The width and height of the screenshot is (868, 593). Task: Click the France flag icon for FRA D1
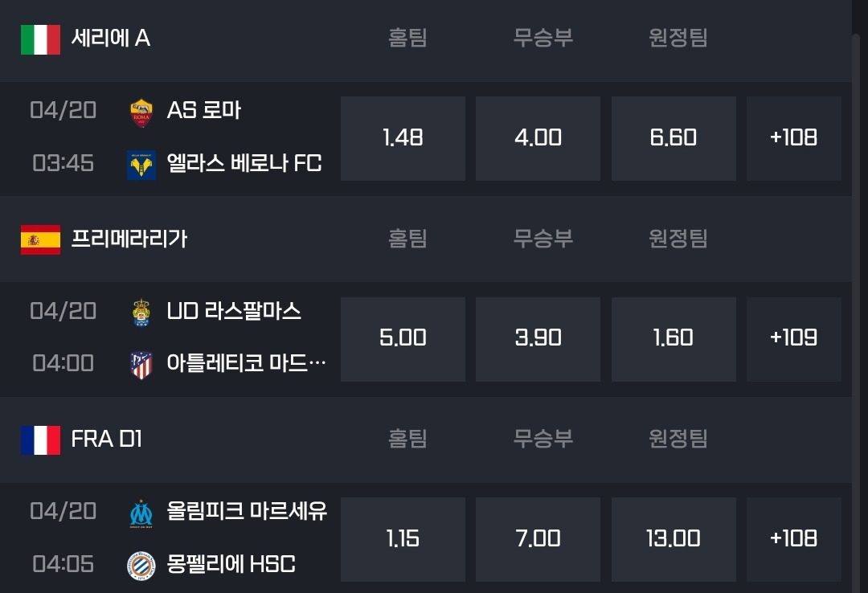[x=40, y=440]
